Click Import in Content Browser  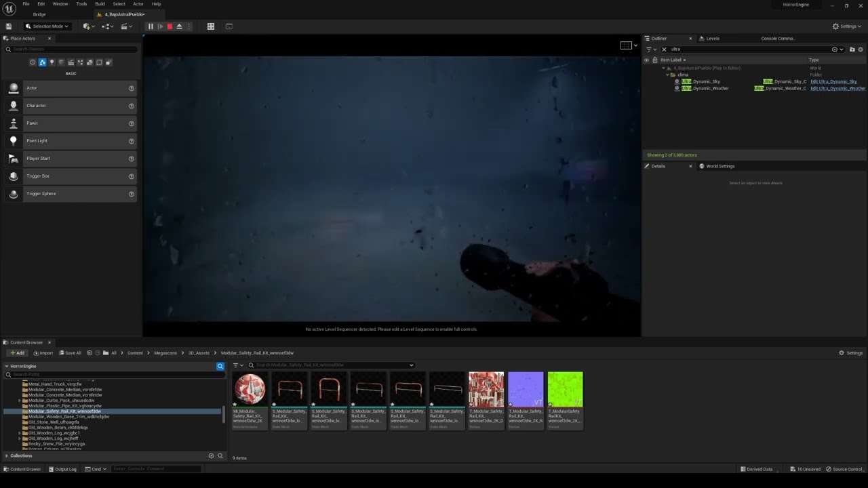tap(43, 353)
